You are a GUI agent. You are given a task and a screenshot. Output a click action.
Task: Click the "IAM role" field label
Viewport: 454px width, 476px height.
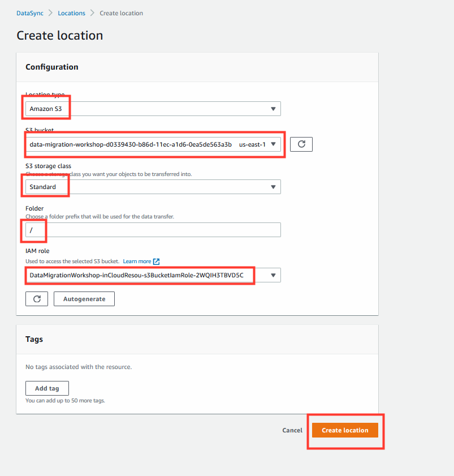(37, 251)
